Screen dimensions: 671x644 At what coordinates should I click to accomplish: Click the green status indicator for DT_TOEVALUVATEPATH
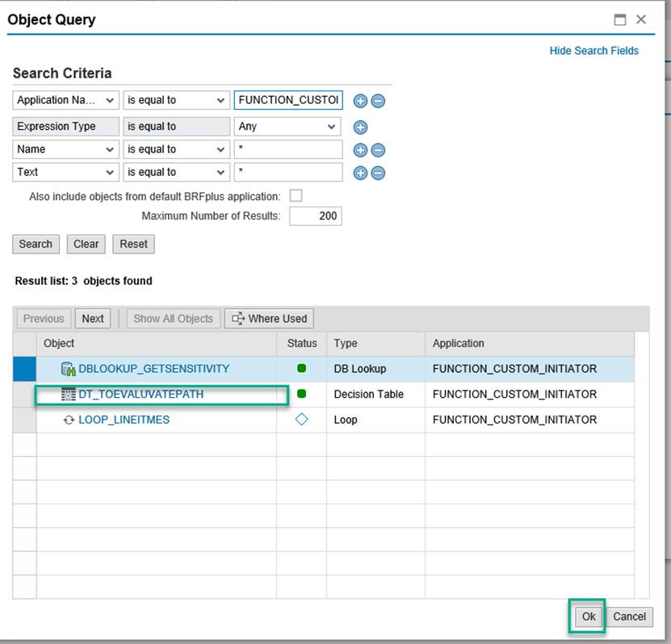point(300,394)
